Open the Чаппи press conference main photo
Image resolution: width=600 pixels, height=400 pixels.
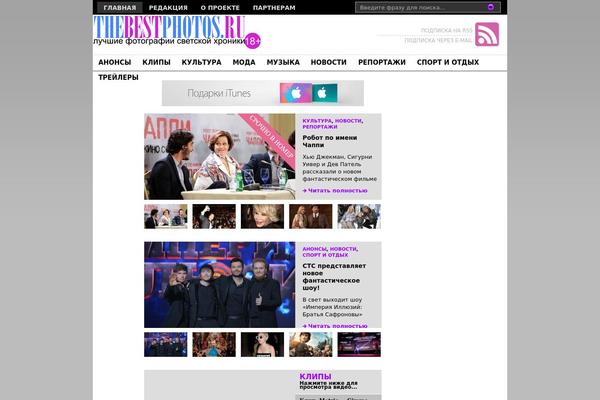pyautogui.click(x=220, y=157)
